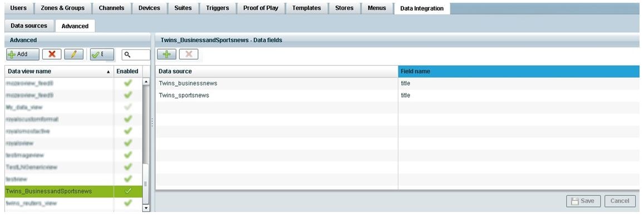The width and height of the screenshot is (644, 217).
Task: Select the My_data_view row
Action: [73, 107]
